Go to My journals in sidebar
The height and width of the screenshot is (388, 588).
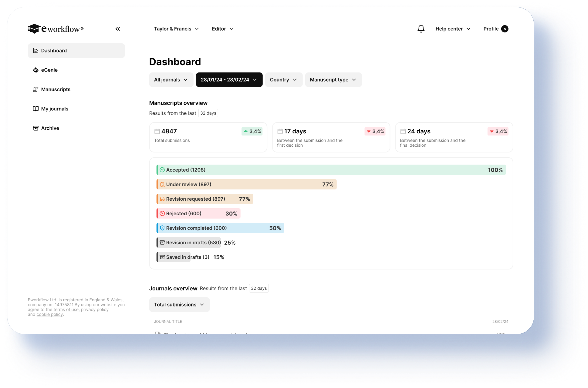[55, 109]
